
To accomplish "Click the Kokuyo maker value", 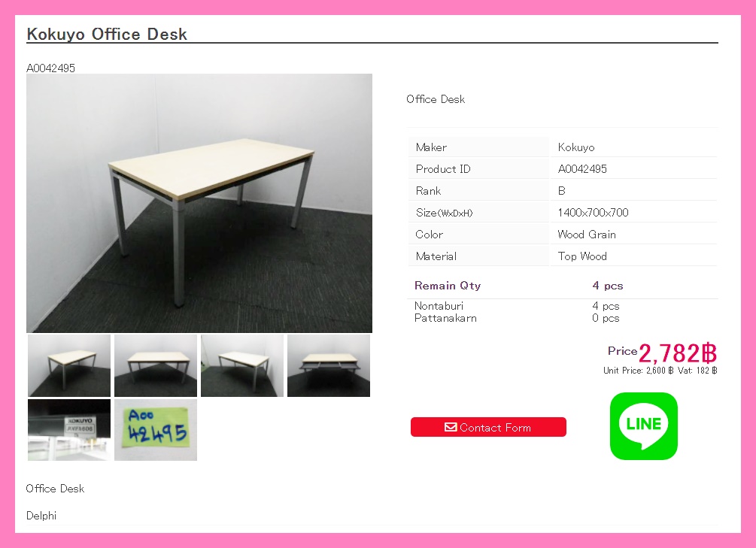I will [576, 147].
